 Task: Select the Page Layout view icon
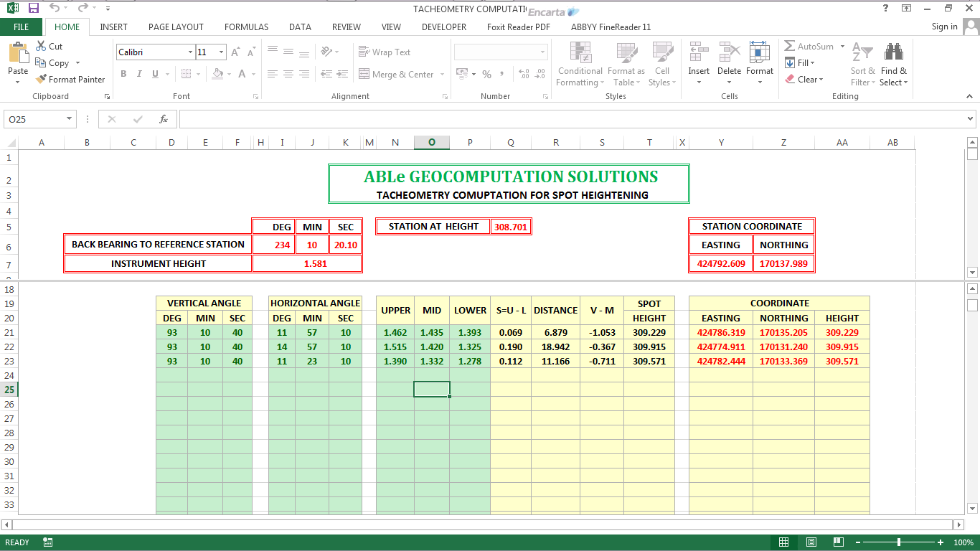click(x=811, y=542)
